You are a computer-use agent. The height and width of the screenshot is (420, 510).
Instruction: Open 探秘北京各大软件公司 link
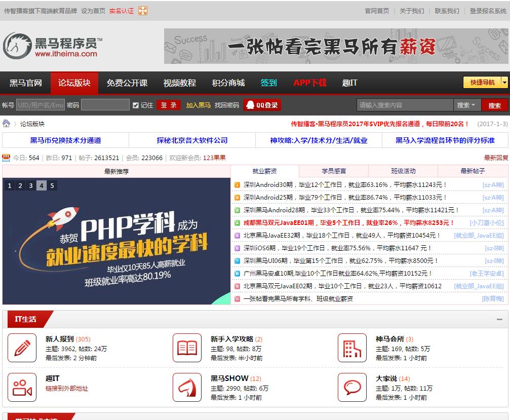[x=192, y=140]
